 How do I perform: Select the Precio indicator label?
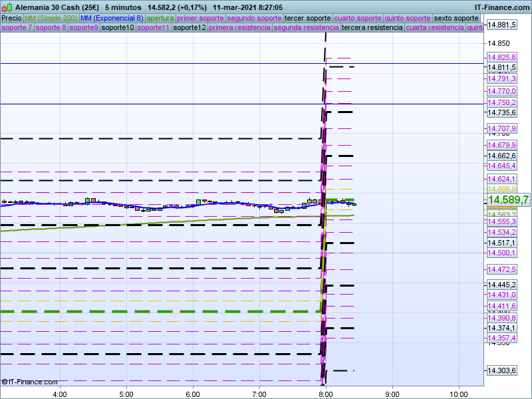[11, 18]
